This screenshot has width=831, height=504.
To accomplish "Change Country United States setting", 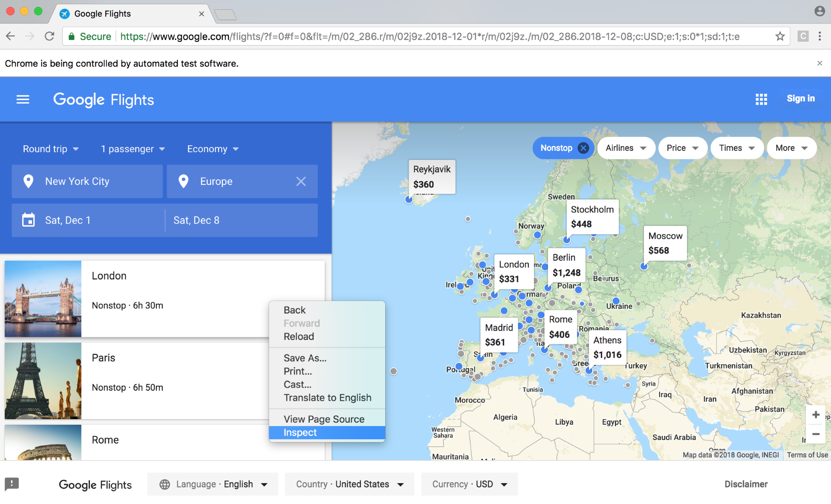I will [x=349, y=484].
